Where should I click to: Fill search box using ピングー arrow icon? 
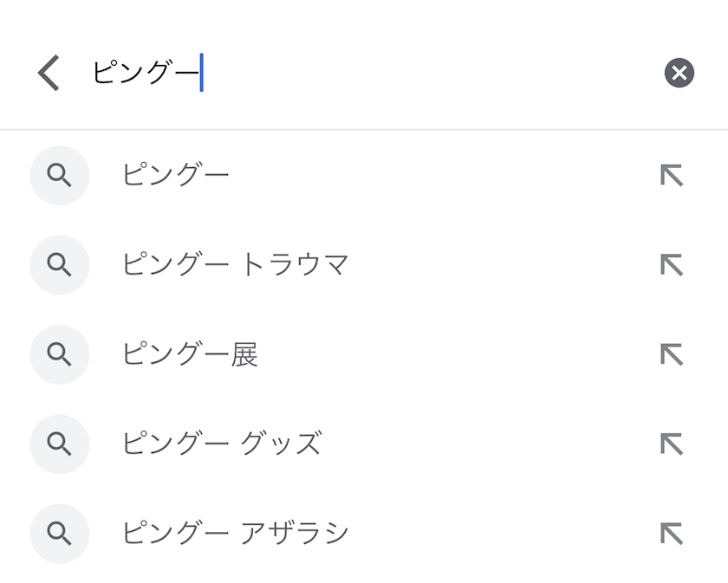672,176
